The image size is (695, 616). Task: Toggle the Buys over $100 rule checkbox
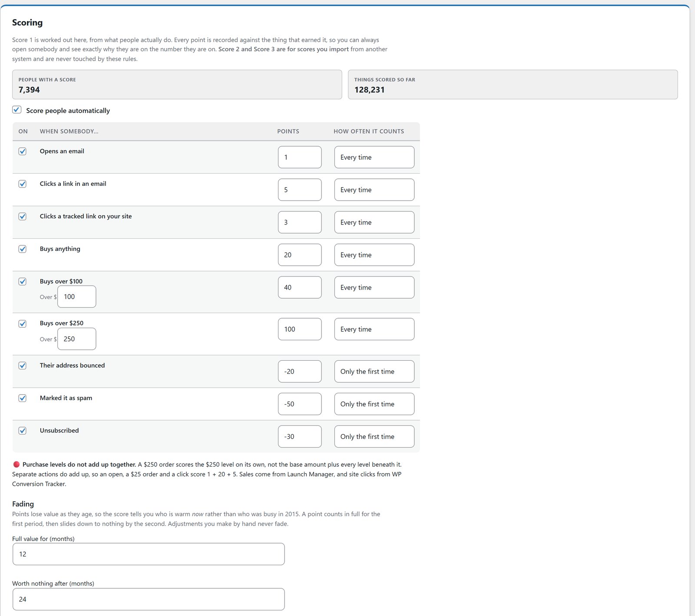tap(23, 281)
